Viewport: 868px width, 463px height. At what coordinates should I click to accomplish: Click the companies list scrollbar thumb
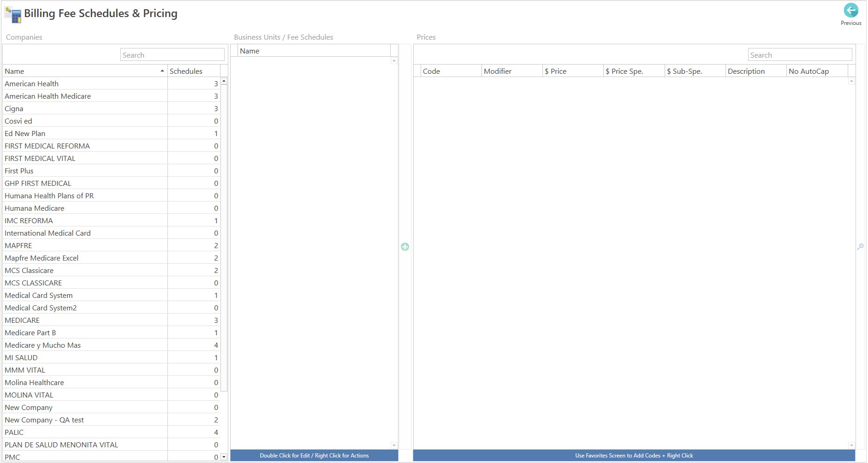click(224, 238)
